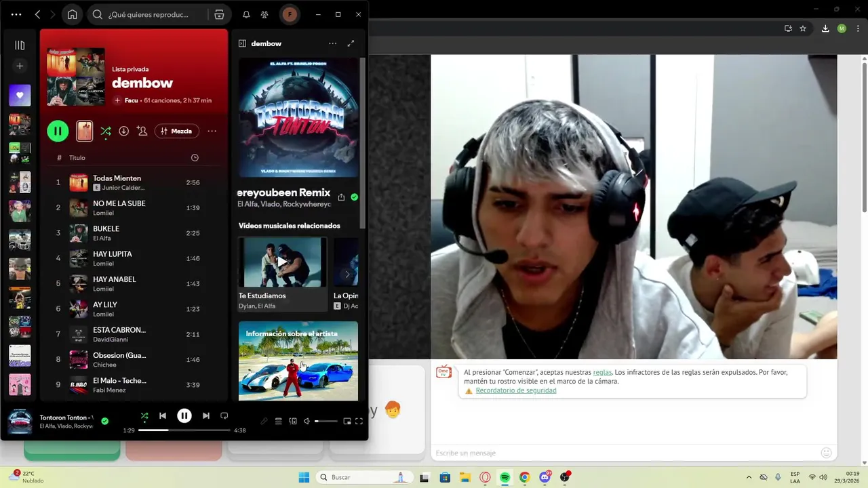Skip to previous track
The height and width of the screenshot is (488, 868).
(163, 415)
